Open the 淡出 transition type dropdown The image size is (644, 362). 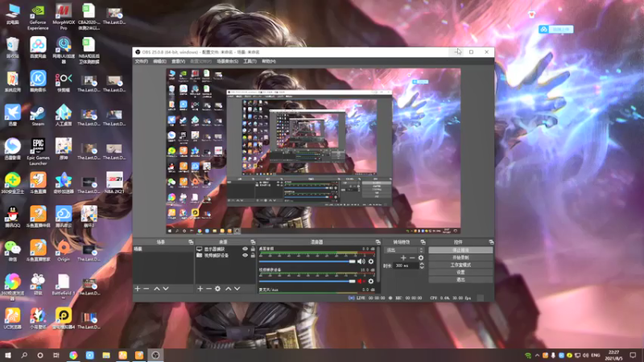[403, 250]
